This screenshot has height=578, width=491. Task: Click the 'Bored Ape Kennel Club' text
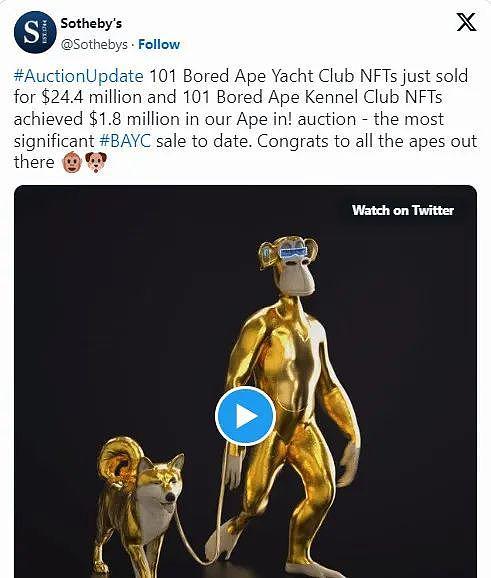pos(310,97)
